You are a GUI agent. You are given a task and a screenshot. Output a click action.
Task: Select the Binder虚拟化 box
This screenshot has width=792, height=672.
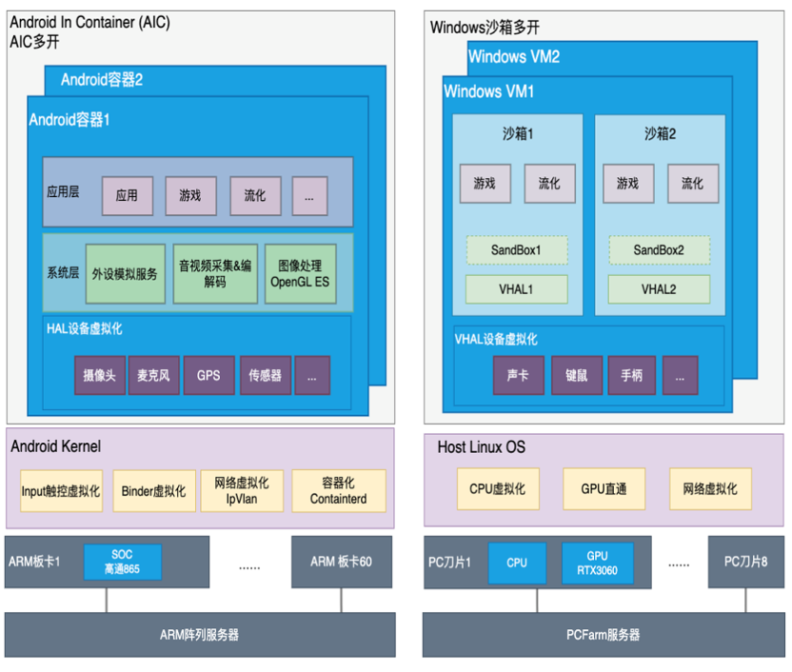click(x=154, y=491)
